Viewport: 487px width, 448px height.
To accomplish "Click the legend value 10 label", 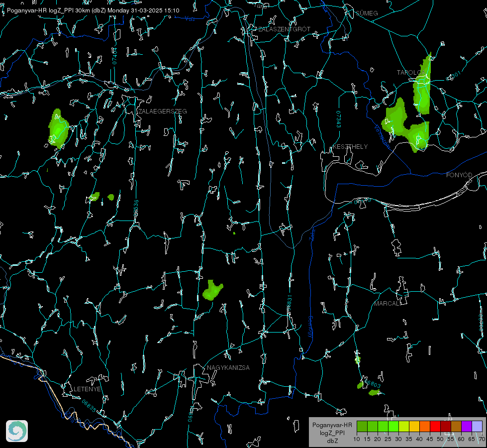I will pos(357,440).
